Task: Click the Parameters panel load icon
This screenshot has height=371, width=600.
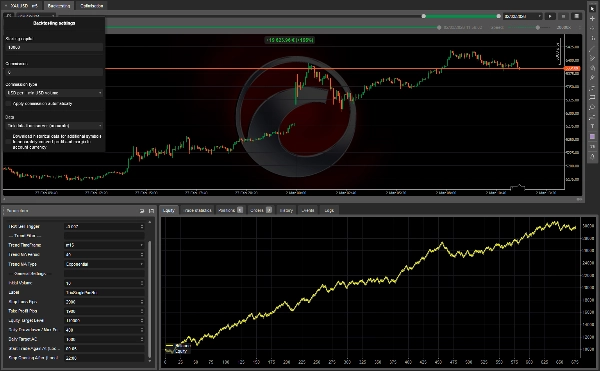Action: point(142,211)
